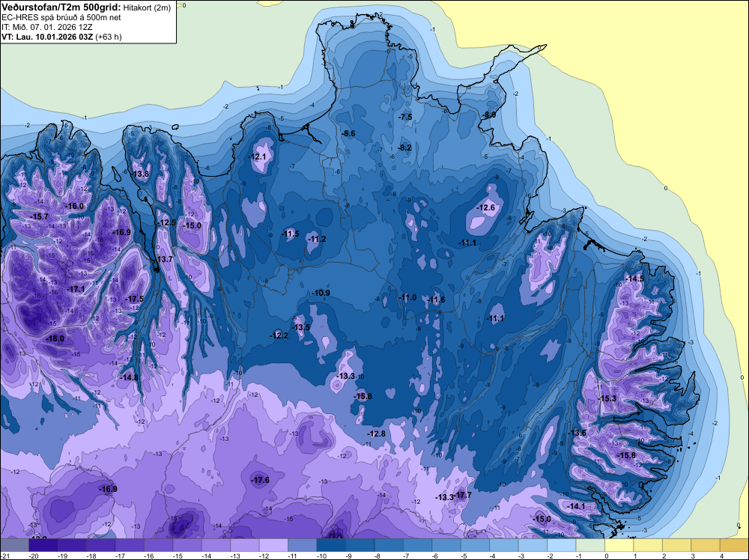Click the -12.2 temperature value
749x560 pixels.
coord(279,335)
